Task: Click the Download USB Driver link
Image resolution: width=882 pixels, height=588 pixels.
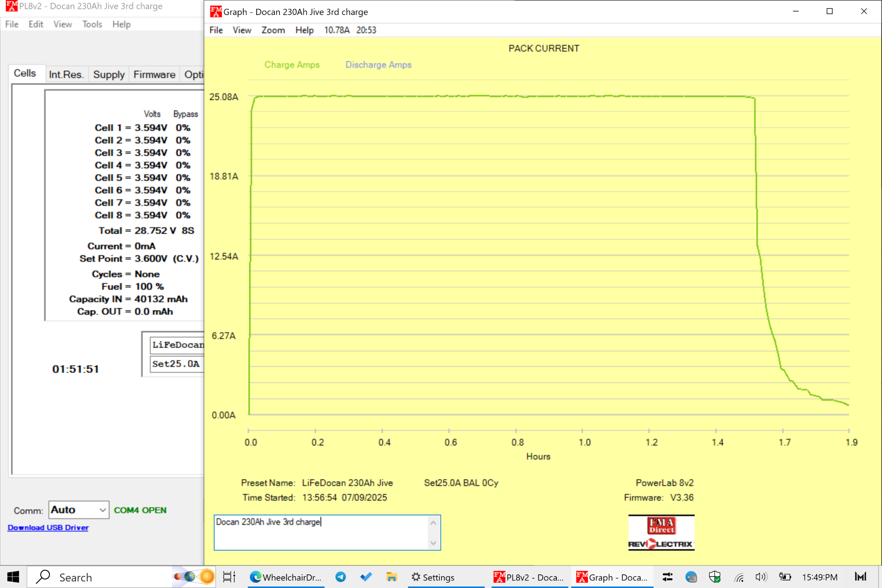Action: tap(48, 528)
